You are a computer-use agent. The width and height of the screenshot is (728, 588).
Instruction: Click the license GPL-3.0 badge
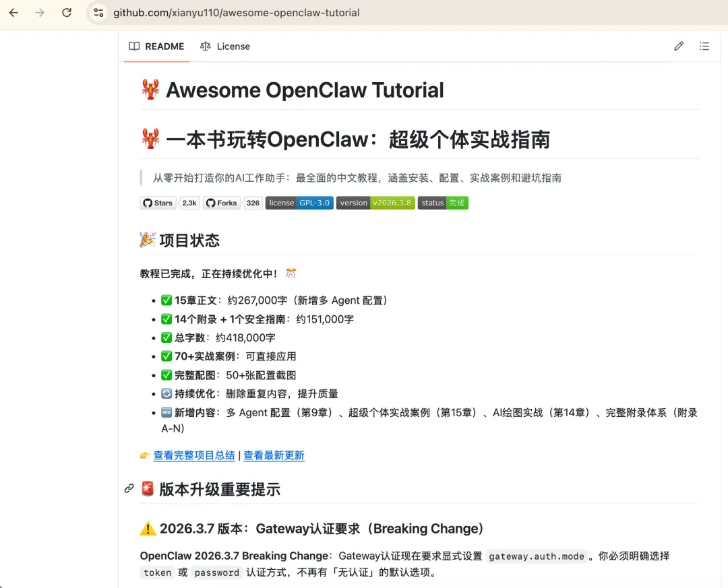click(x=299, y=203)
